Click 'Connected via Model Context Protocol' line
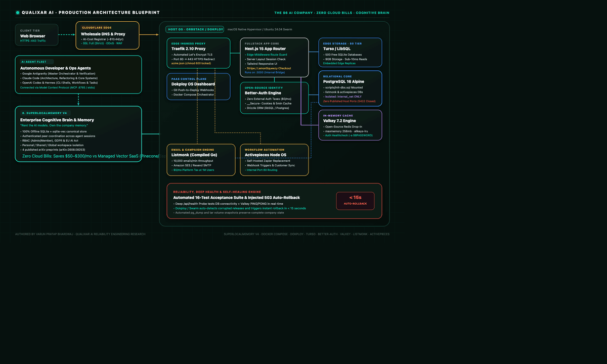The image size is (607, 364). (57, 87)
